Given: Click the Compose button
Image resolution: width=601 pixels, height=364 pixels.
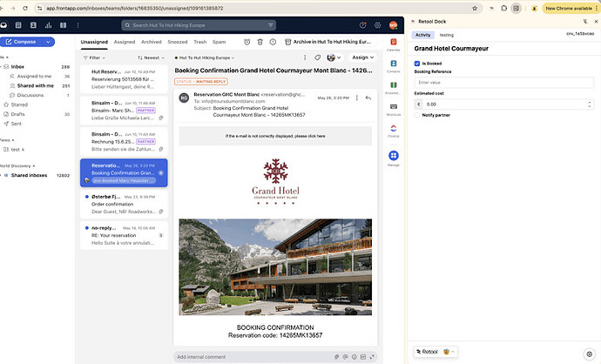Looking at the screenshot, I should coord(22,42).
